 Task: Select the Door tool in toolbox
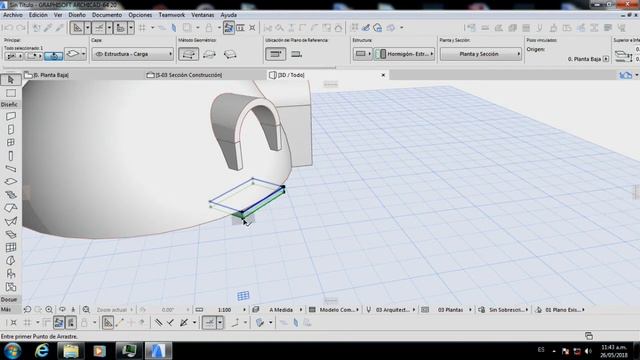pyautogui.click(x=11, y=129)
